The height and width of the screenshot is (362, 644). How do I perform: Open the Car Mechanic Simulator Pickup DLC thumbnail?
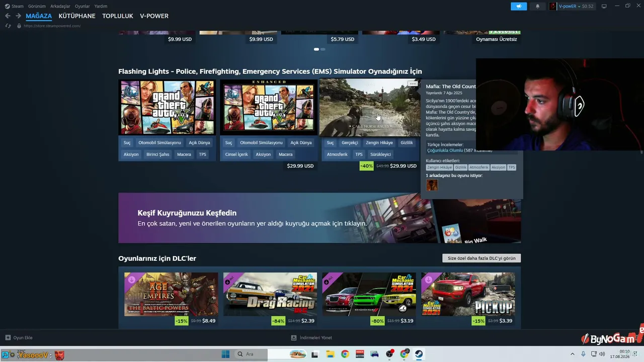click(x=468, y=294)
